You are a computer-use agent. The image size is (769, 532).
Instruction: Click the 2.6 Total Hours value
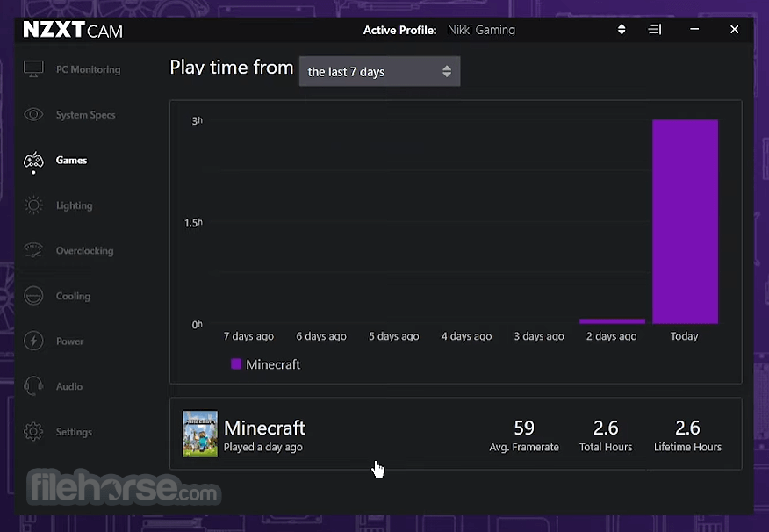click(606, 428)
